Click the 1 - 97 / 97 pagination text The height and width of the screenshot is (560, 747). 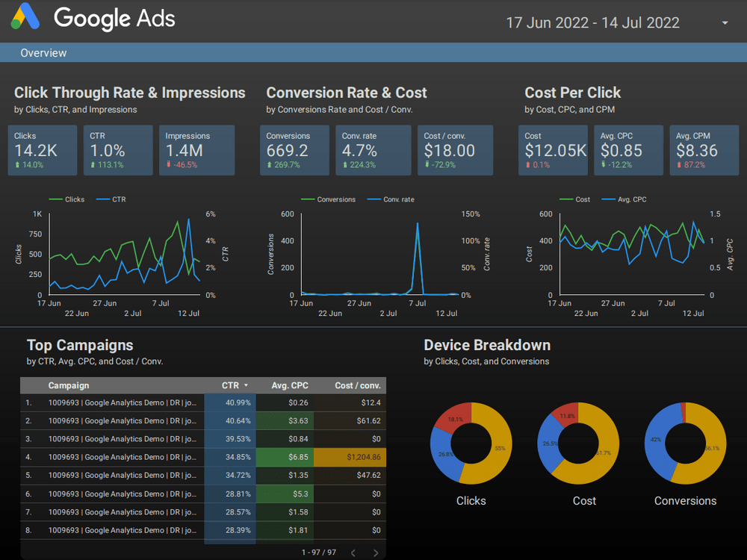click(319, 553)
